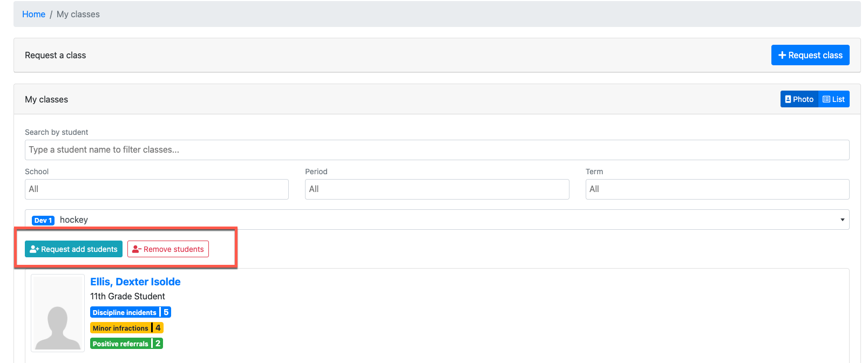Click Remove students button
Image resolution: width=868 pixels, height=363 pixels.
coord(168,249)
